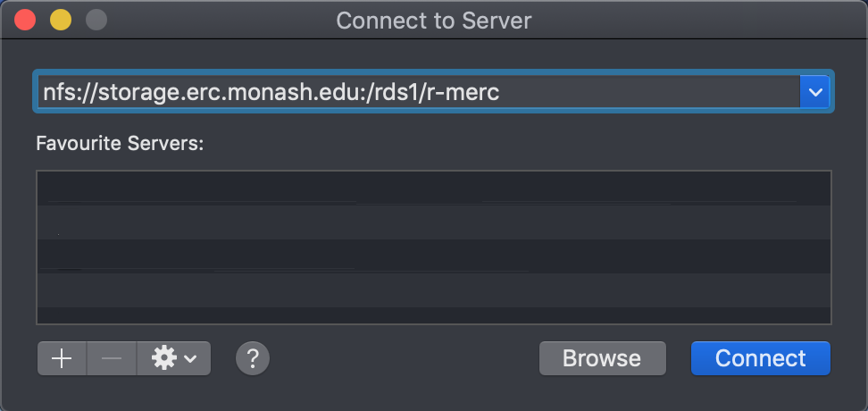Screen dimensions: 868x411
Task: Open the help question mark button
Action: (x=253, y=358)
